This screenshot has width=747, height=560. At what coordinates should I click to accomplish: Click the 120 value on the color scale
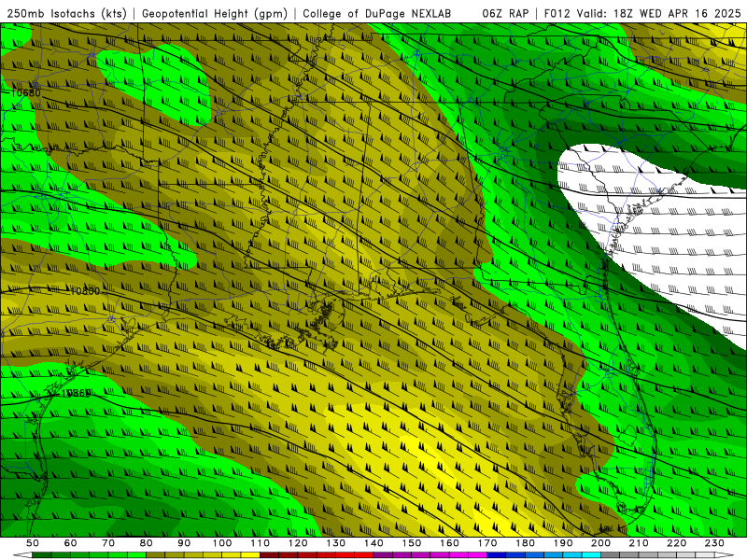[298, 543]
